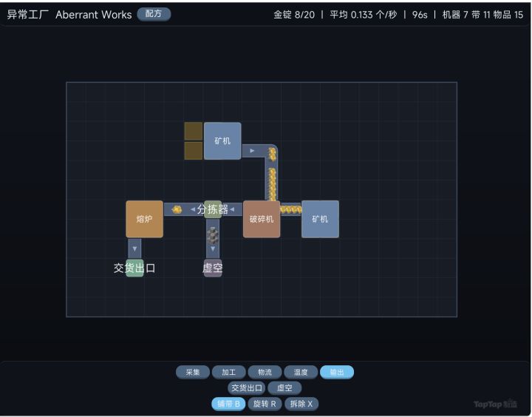This screenshot has height=417, width=532.
Task: Click the 96s timer readout
Action: tap(420, 15)
